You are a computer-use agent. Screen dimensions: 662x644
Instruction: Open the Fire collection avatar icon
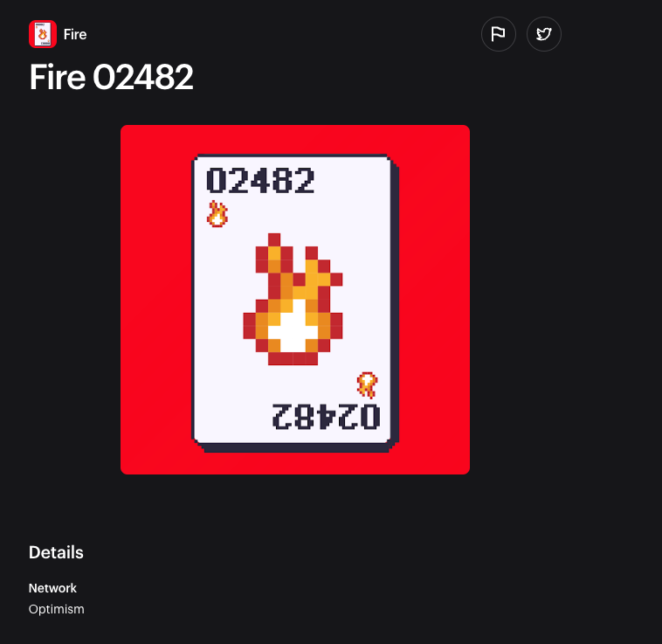[x=43, y=34]
